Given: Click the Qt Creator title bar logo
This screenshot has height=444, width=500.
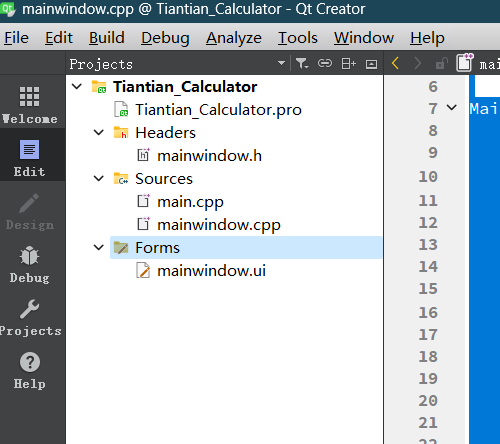Looking at the screenshot, I should [7, 9].
